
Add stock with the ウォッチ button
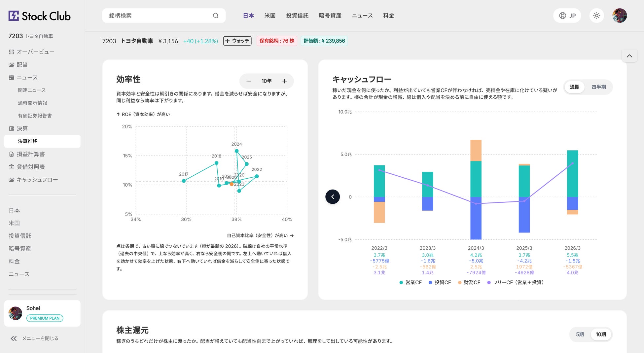tap(237, 41)
